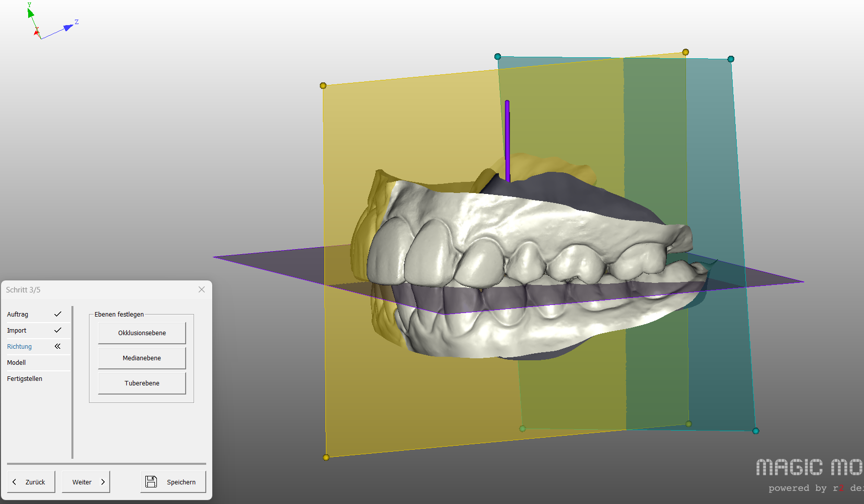Click the yellow plane's bottom-left corner handle

point(326,457)
